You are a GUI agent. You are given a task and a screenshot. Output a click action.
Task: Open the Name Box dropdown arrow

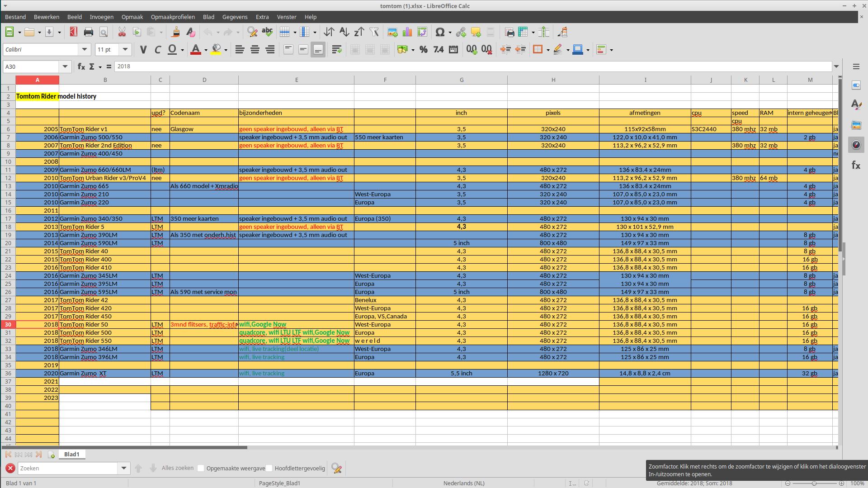[65, 66]
